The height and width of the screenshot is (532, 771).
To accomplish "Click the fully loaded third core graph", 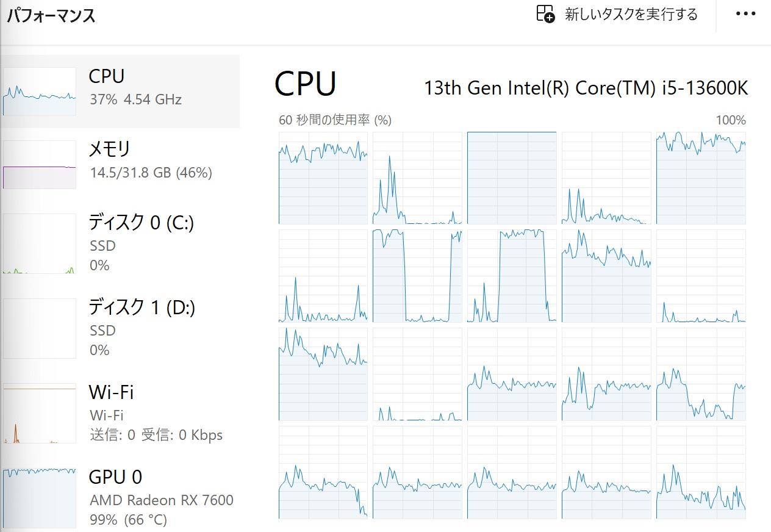I will pos(512,178).
